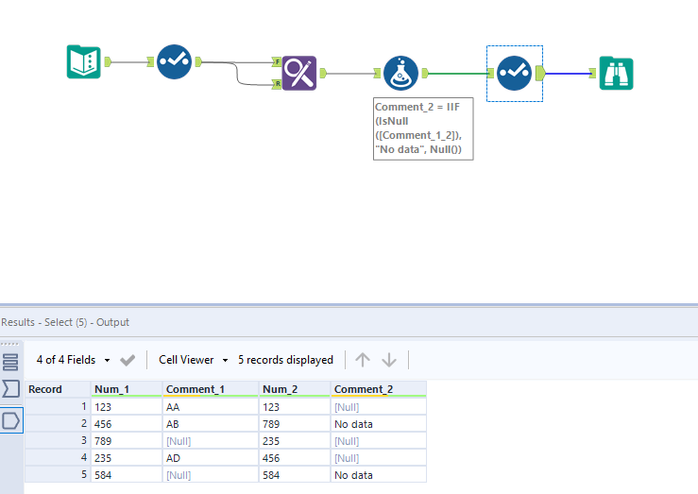
Task: Select the Browse binoculars tool
Action: (x=616, y=73)
